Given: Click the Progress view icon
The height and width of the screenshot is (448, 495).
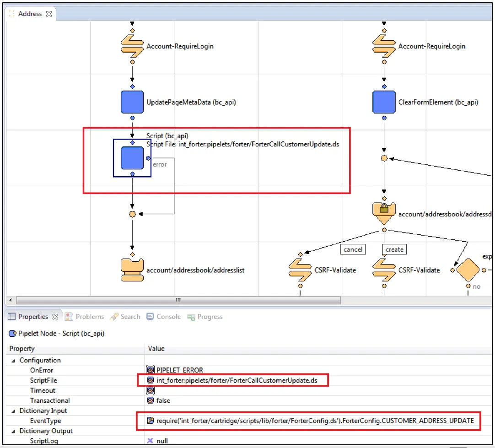Looking at the screenshot, I should click(x=191, y=317).
